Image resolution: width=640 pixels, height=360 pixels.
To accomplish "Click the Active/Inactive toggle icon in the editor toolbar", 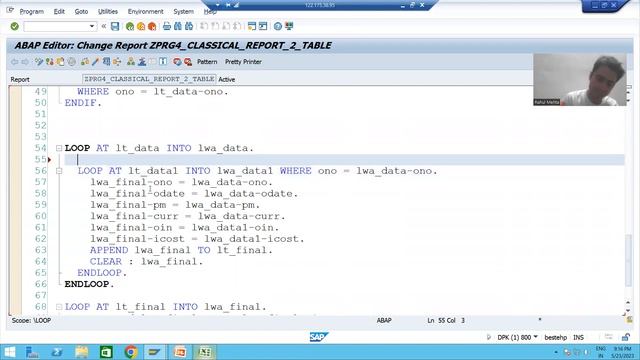I will pos(50,62).
